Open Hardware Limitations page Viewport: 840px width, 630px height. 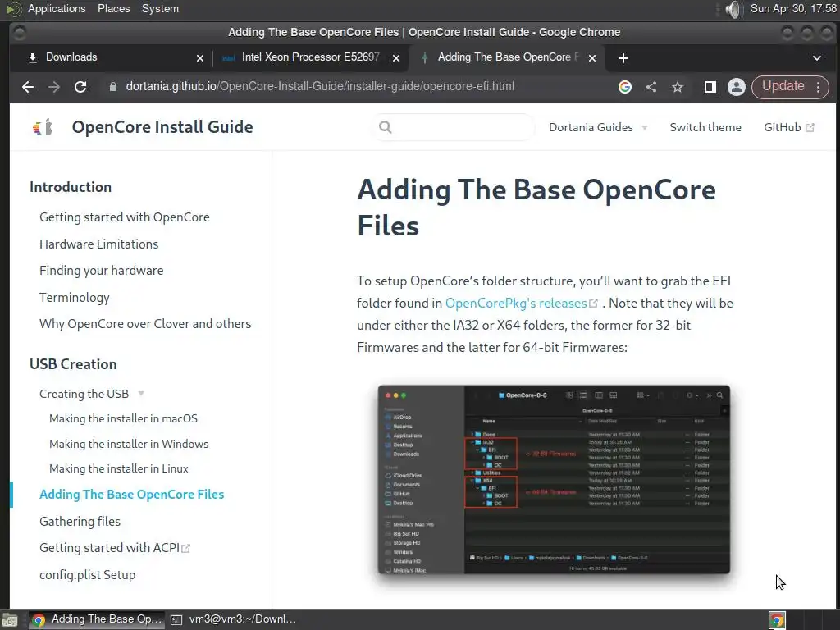point(98,244)
